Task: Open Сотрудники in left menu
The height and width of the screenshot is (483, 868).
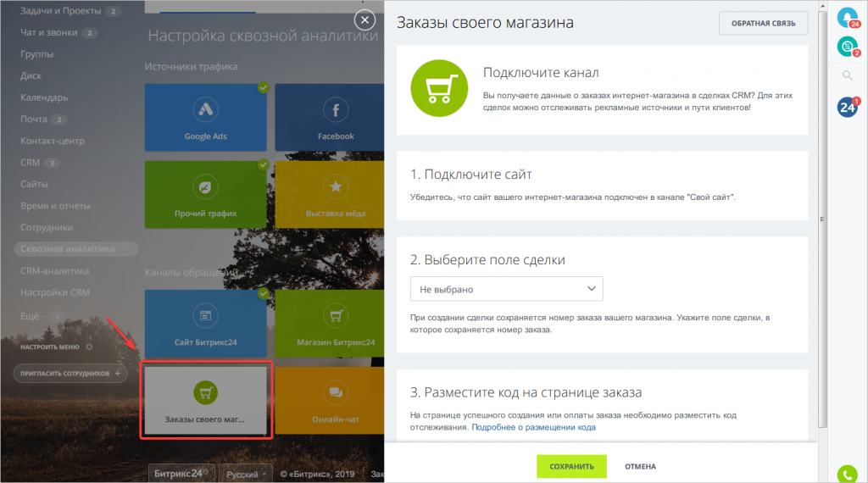Action: pyautogui.click(x=47, y=227)
